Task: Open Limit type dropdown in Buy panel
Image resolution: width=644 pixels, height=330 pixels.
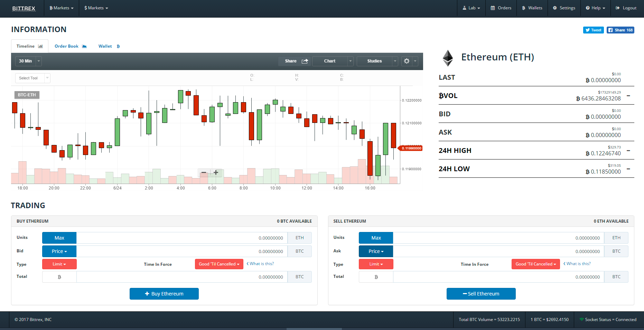Action: 59,264
